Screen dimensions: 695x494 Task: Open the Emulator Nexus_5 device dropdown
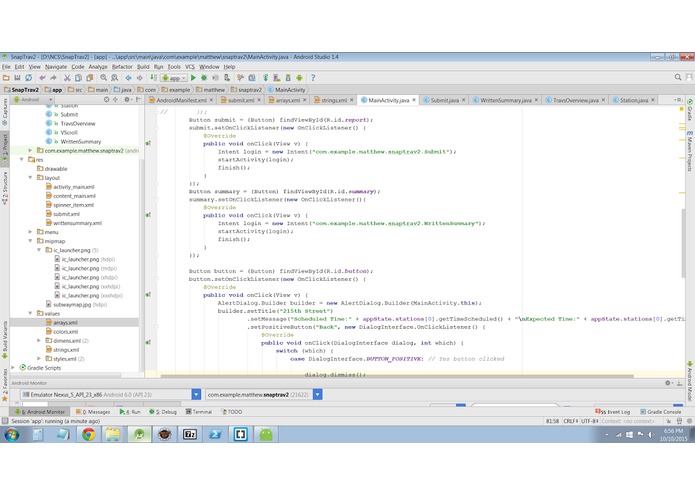pyautogui.click(x=110, y=394)
